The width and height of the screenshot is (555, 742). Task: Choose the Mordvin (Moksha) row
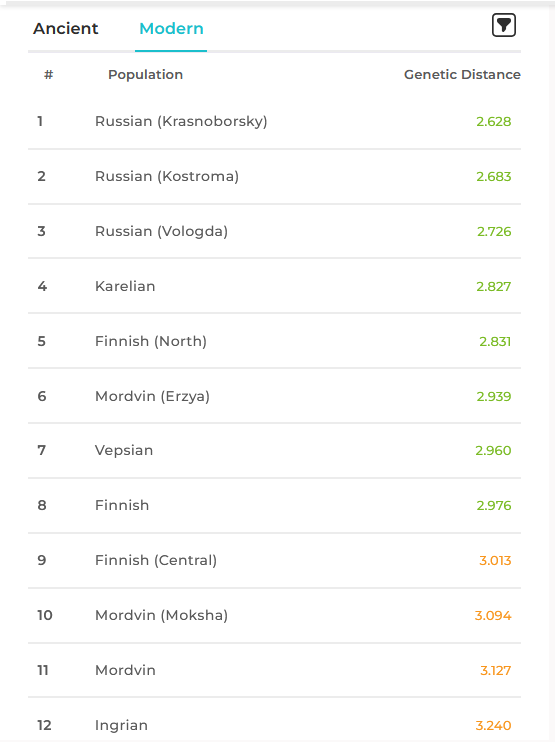(274, 615)
